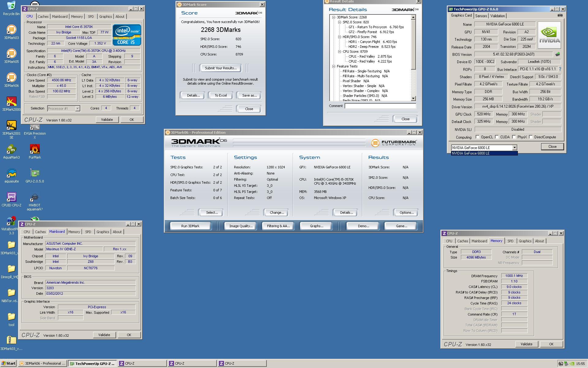Screen dimensions: 588x368
Task: Click Filtering & AA button
Action: (278, 226)
